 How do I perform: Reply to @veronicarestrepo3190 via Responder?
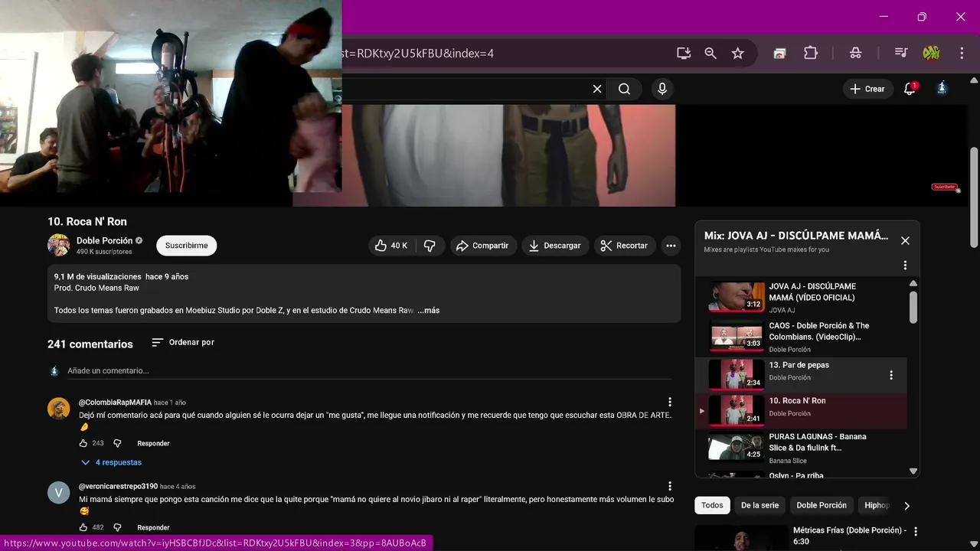153,527
